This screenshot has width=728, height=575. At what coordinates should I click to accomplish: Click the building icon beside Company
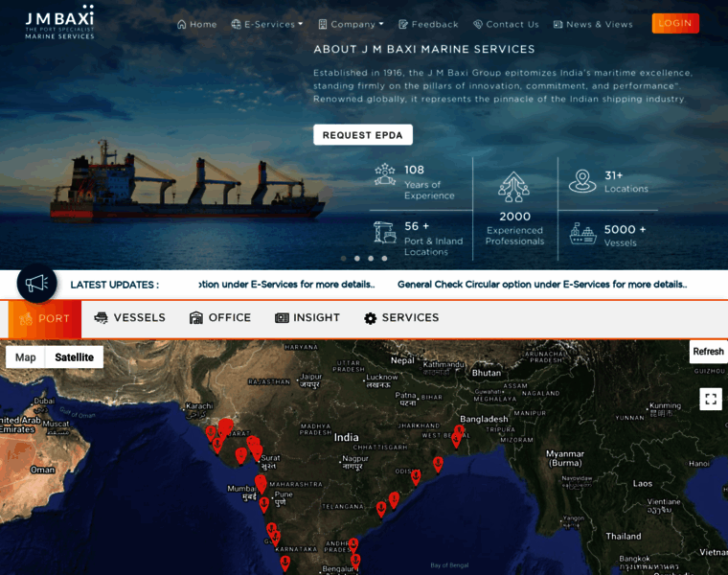point(323,24)
